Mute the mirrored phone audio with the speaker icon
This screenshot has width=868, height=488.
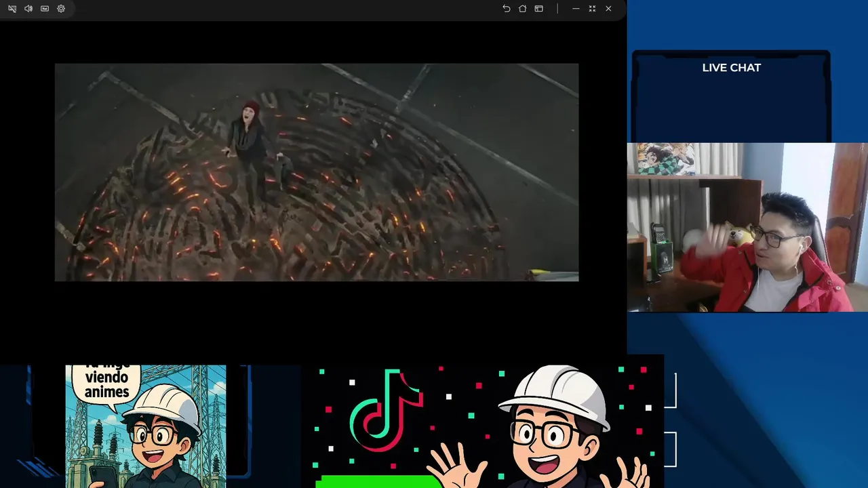tap(28, 9)
